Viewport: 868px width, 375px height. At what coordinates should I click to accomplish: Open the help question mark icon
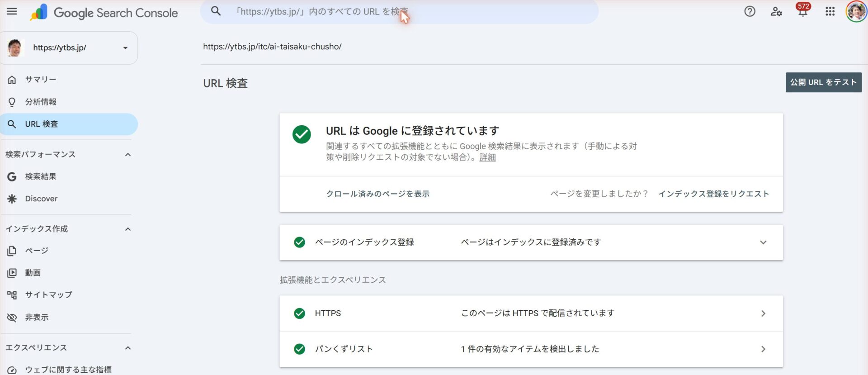point(750,11)
